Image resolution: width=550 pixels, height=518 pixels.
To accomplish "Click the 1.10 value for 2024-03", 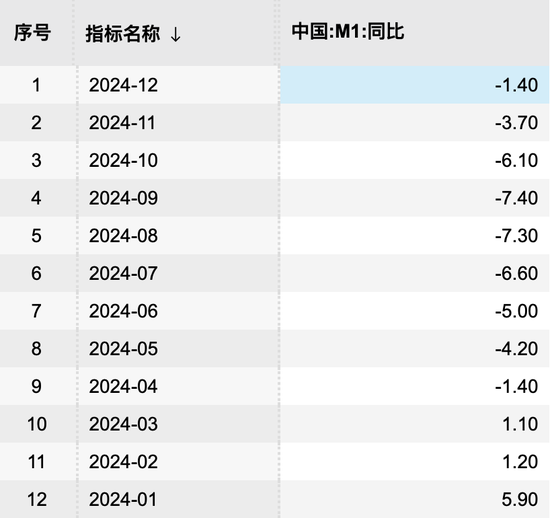I will pos(415,424).
